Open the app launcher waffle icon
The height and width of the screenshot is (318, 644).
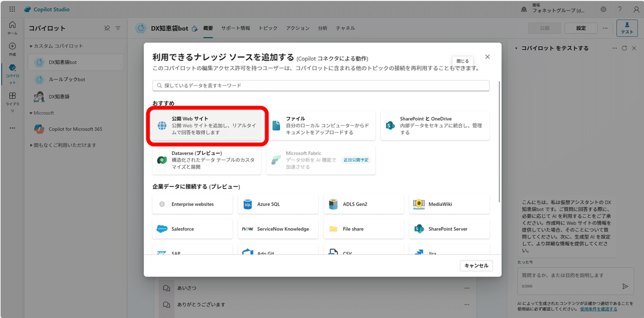[12, 9]
